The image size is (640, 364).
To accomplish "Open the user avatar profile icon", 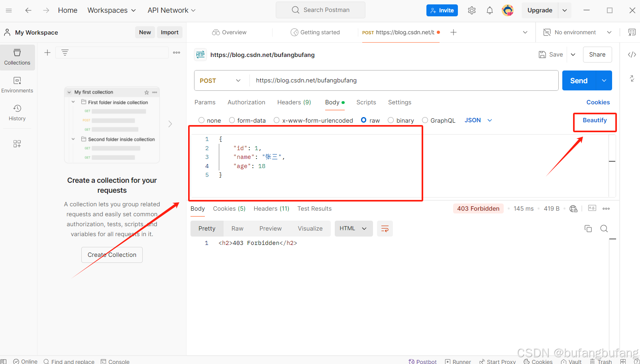I will 508,10.
